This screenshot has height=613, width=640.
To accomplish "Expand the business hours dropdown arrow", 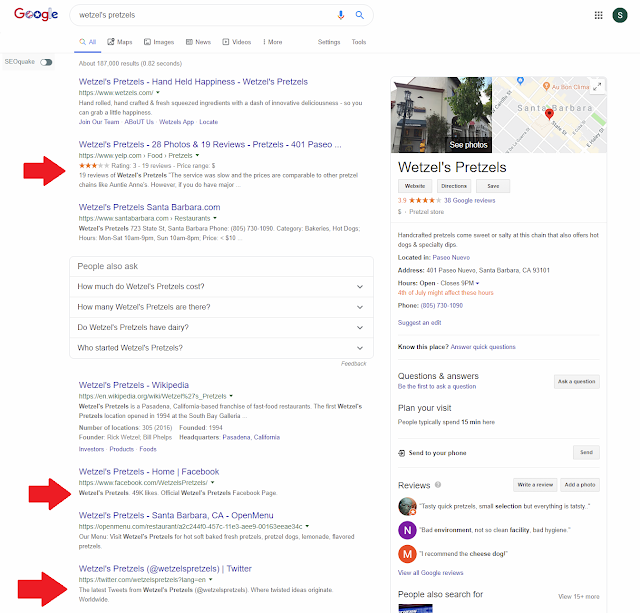I will (x=478, y=283).
